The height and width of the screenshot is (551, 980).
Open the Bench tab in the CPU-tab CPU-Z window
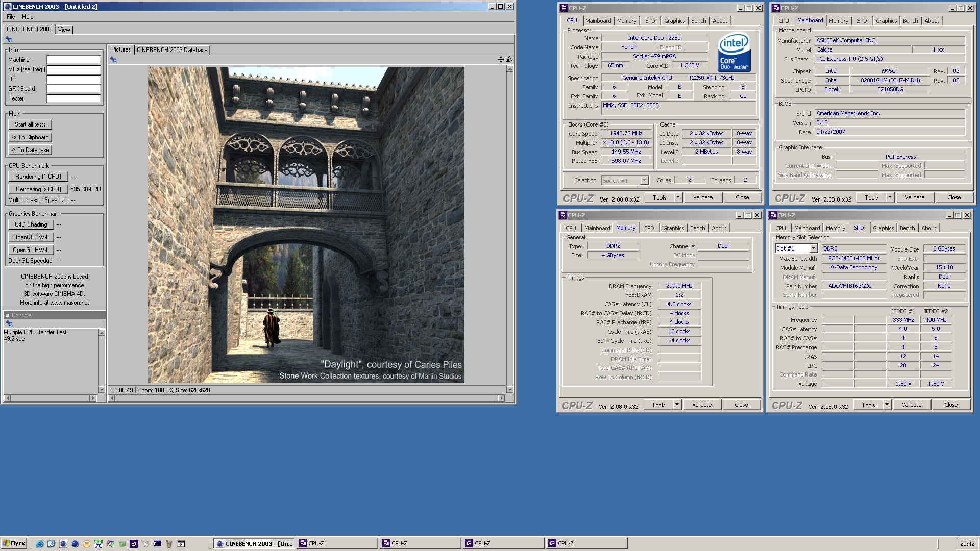coord(699,21)
